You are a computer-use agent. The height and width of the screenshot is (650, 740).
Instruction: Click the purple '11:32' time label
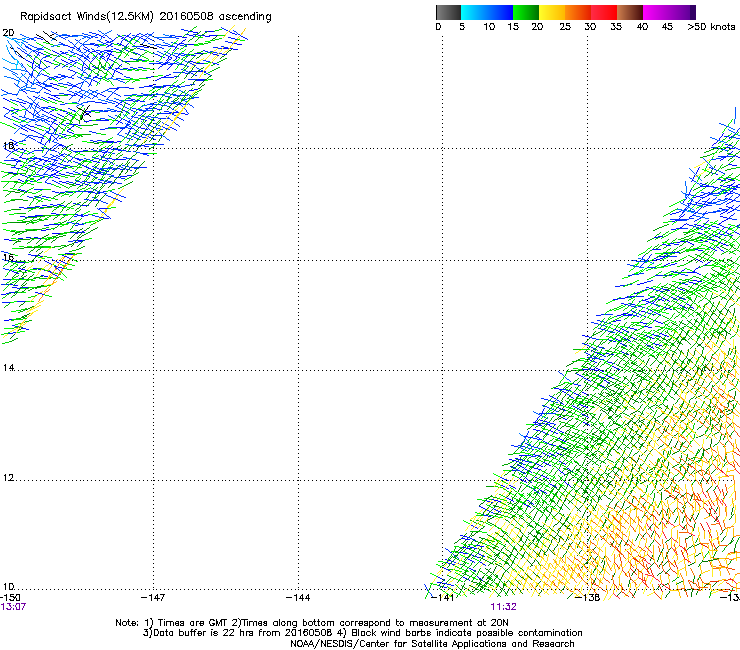[504, 607]
